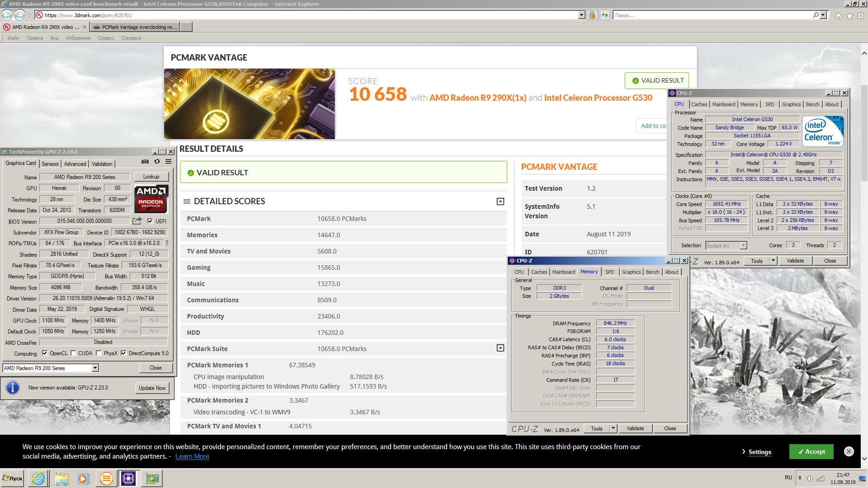Open the GPU selection dropdown in GPU-Z

pos(95,368)
